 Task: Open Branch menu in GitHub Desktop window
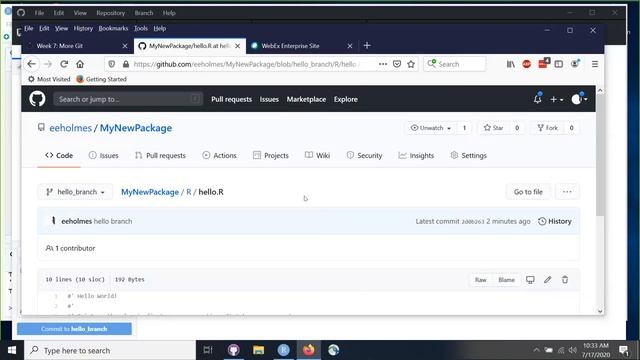pyautogui.click(x=144, y=13)
